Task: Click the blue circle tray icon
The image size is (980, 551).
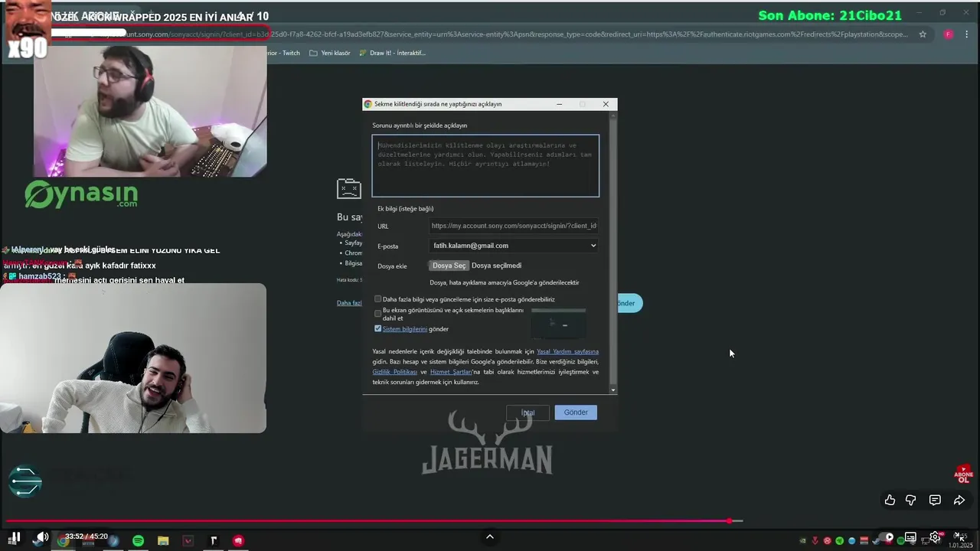Action: pyautogui.click(x=851, y=541)
